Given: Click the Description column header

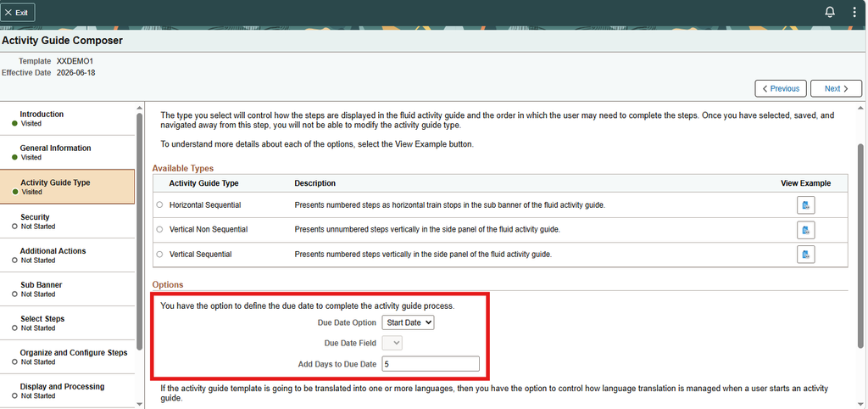Looking at the screenshot, I should 315,183.
